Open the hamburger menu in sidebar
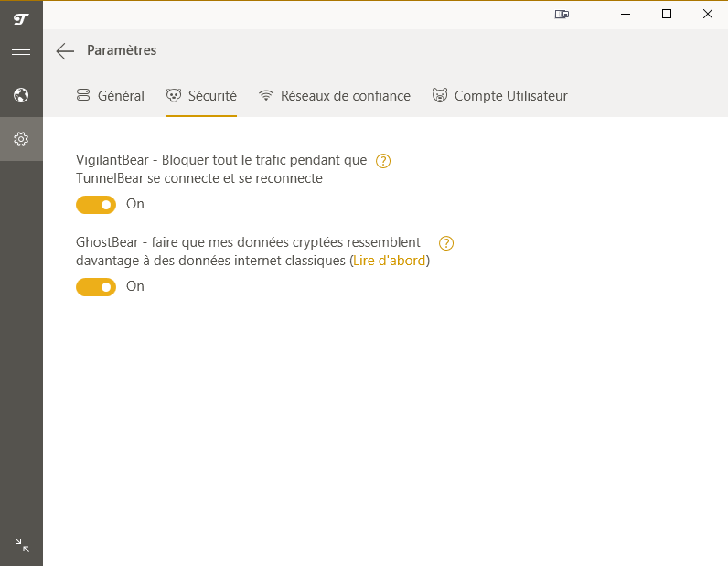The image size is (728, 566). (21, 54)
